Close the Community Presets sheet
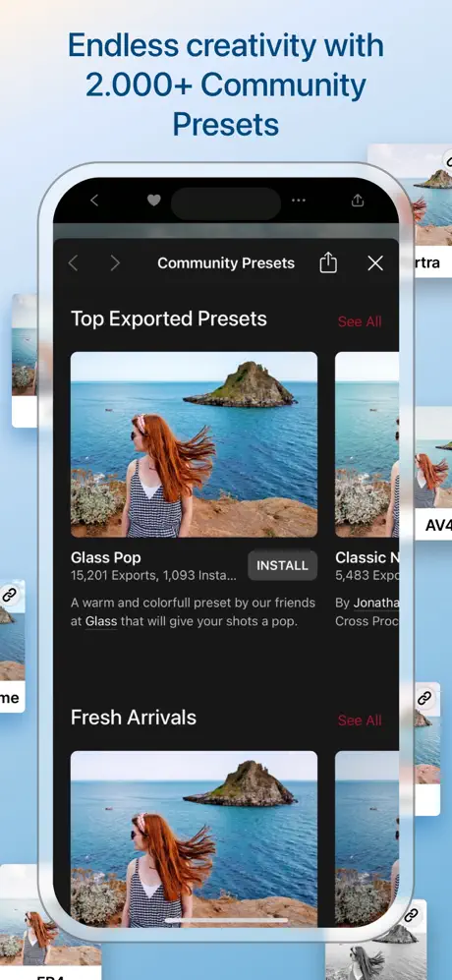Viewport: 452px width, 980px height. [375, 263]
